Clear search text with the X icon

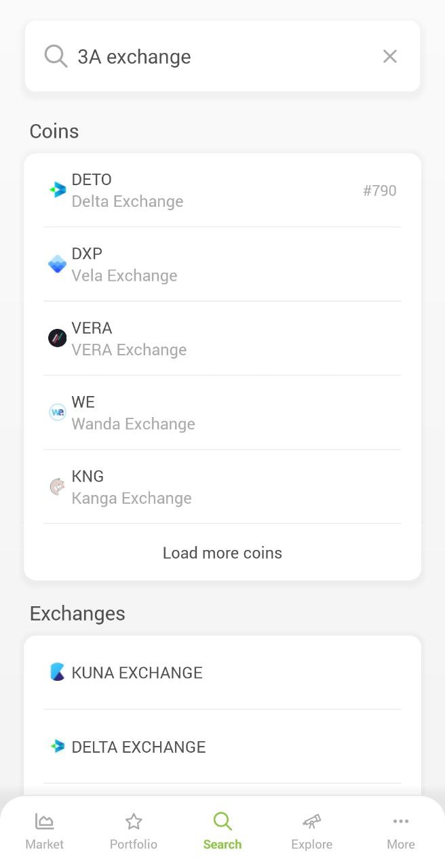[389, 56]
